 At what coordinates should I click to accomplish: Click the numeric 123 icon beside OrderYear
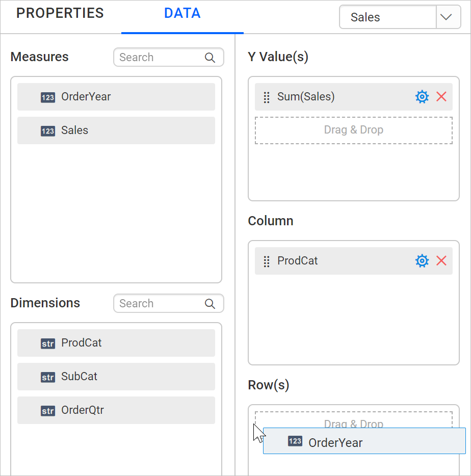47,97
